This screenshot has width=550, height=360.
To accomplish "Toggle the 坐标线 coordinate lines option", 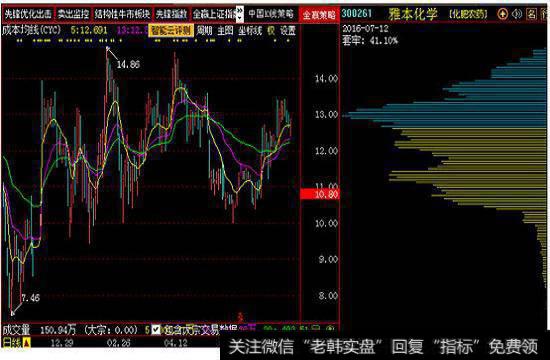I will 250,31.
